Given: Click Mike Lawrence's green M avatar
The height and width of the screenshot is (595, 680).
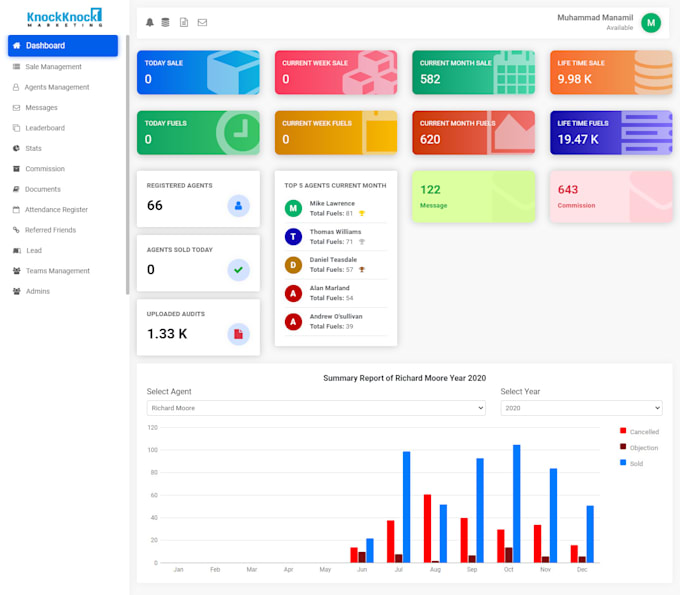Looking at the screenshot, I should point(293,208).
